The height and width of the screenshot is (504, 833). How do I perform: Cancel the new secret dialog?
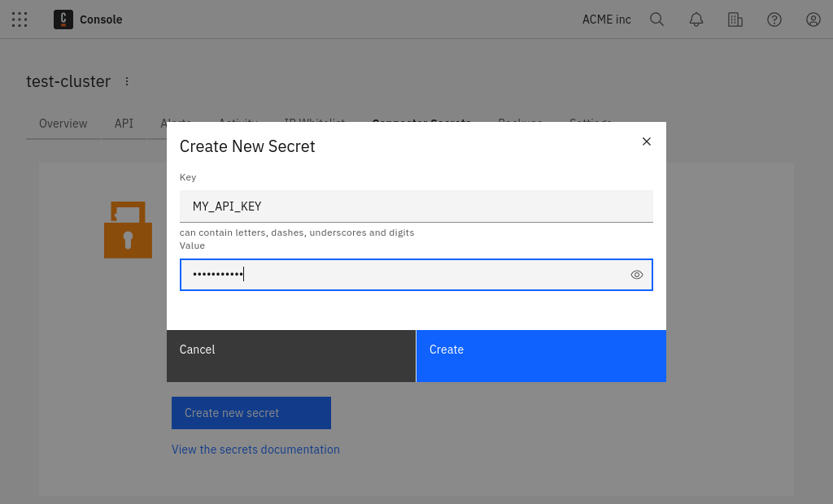click(290, 355)
